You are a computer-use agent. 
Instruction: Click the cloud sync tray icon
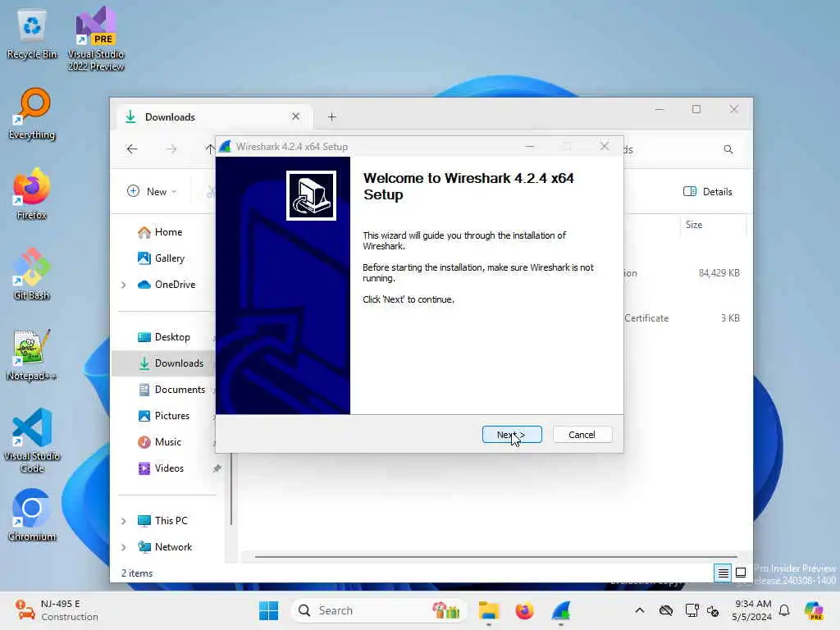(666, 610)
